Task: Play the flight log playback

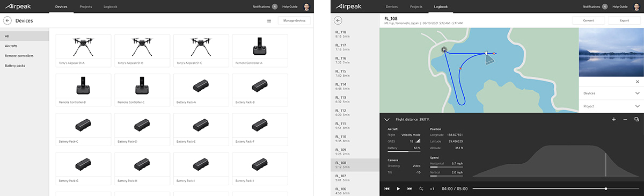Action: [x=398, y=188]
